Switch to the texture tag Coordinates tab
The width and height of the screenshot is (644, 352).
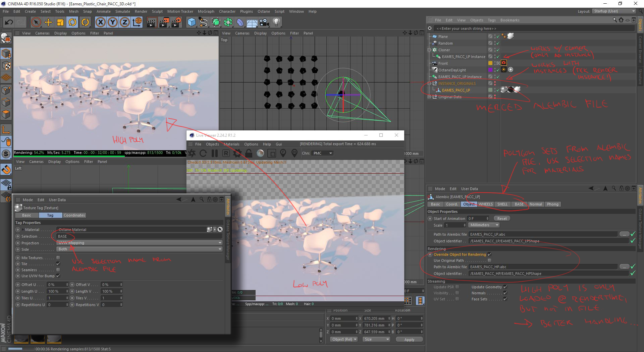tap(74, 215)
